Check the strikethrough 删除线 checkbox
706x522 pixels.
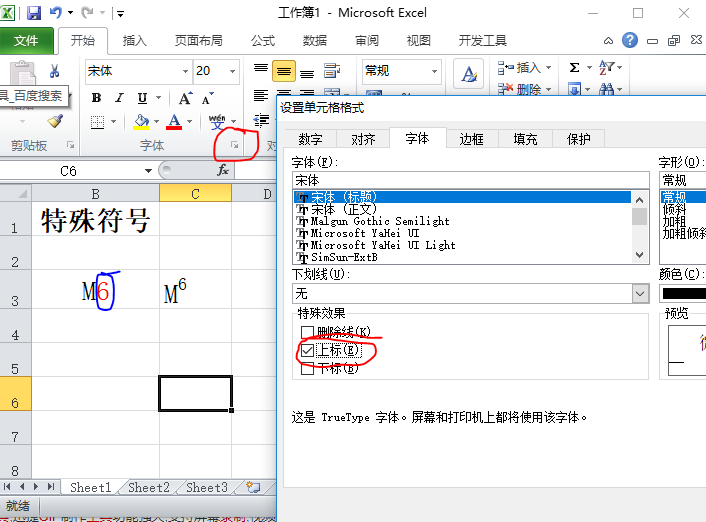pos(308,332)
